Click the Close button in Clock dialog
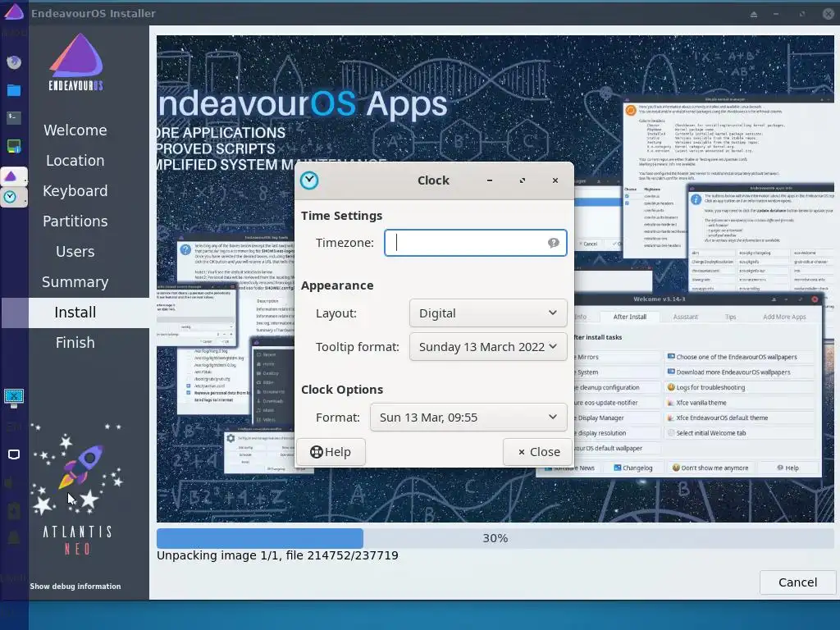Image resolution: width=840 pixels, height=630 pixels. (538, 452)
